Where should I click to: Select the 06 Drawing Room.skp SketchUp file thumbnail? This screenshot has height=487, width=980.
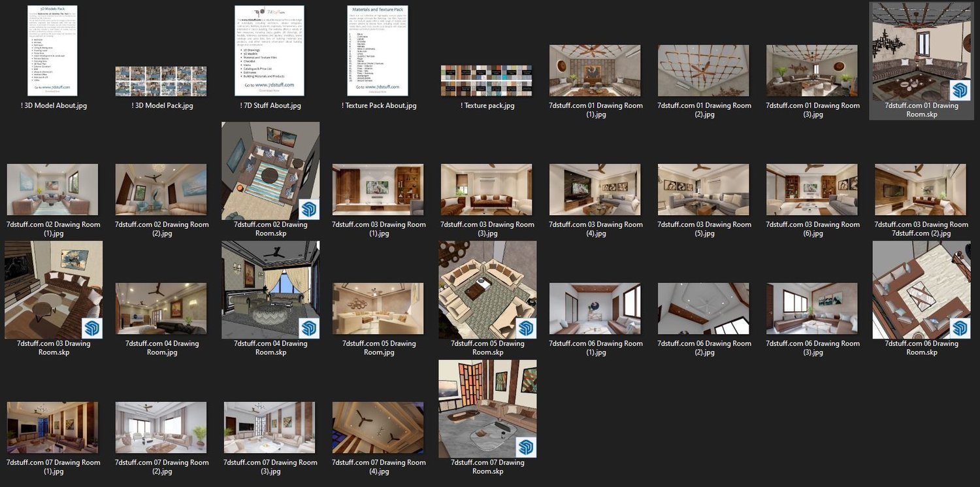922,290
